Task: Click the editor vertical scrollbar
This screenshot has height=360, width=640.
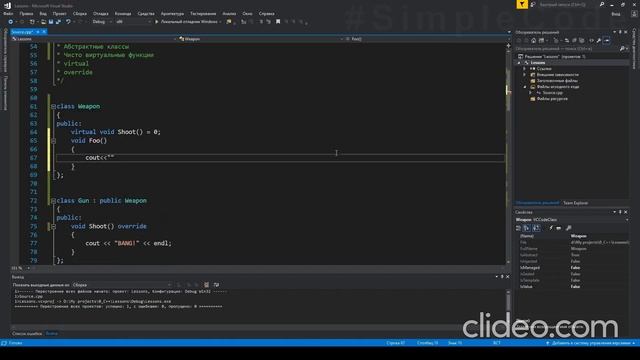Action: (508, 155)
